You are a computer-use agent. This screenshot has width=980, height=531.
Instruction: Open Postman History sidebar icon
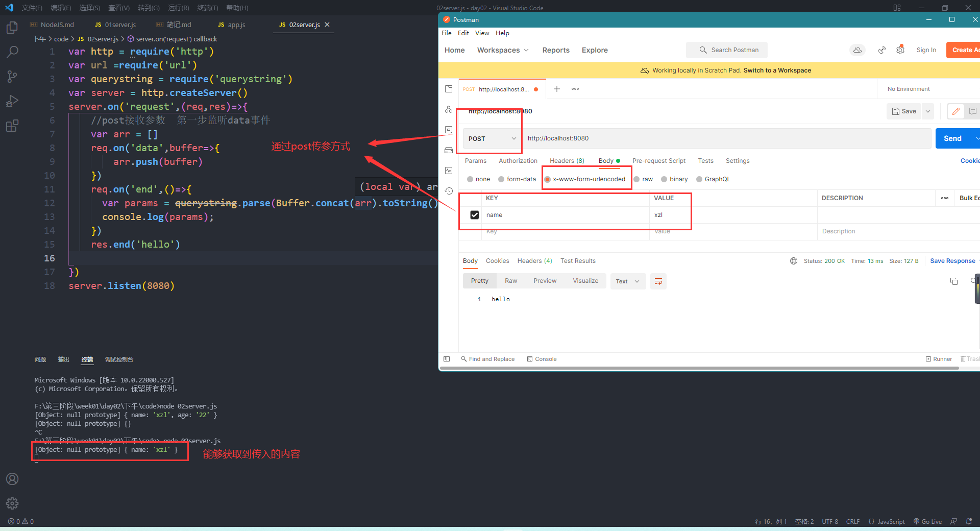(x=449, y=191)
